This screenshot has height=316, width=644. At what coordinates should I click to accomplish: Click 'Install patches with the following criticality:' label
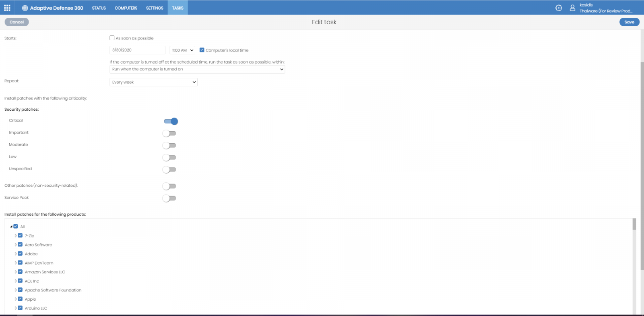[x=45, y=98]
